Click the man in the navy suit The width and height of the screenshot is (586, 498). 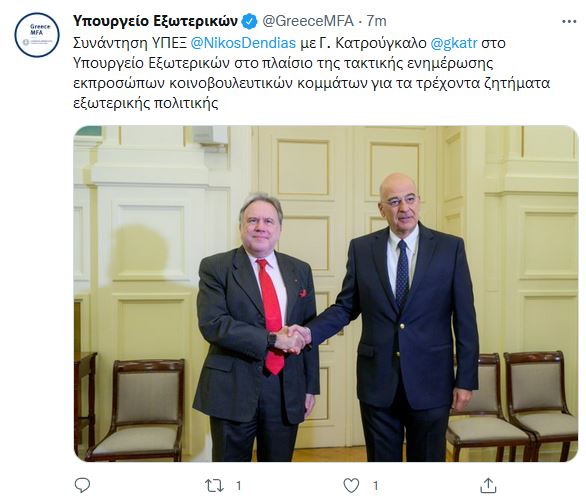click(x=402, y=318)
